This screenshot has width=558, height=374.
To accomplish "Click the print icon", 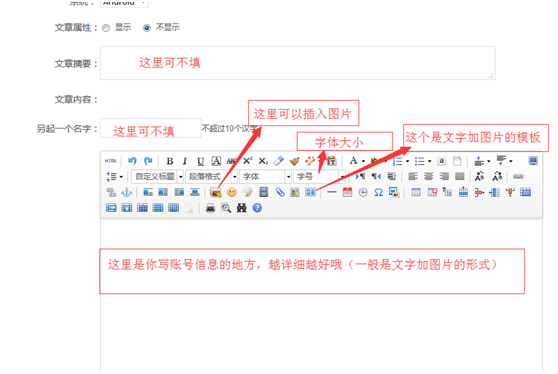I will (210, 208).
